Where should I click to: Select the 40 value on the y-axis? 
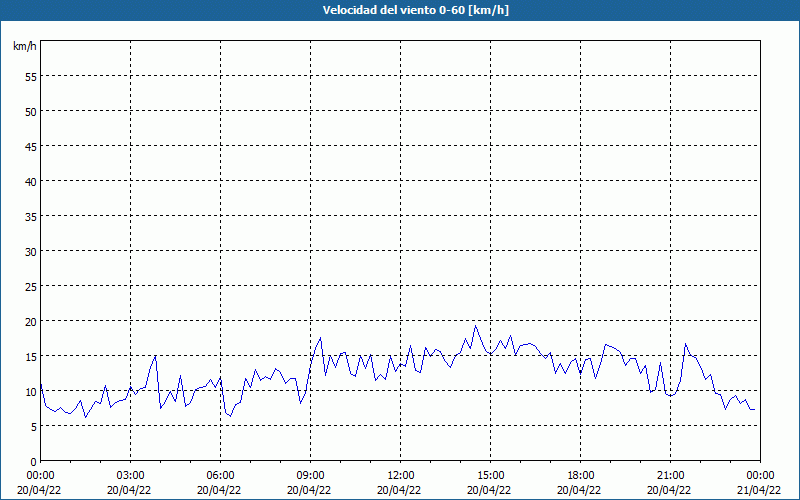[x=31, y=182]
